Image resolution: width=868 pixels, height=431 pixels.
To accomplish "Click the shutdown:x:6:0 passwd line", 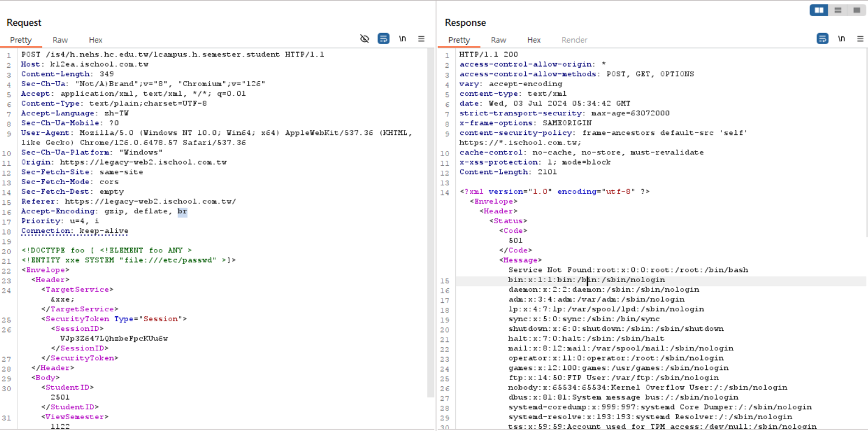I will click(616, 329).
